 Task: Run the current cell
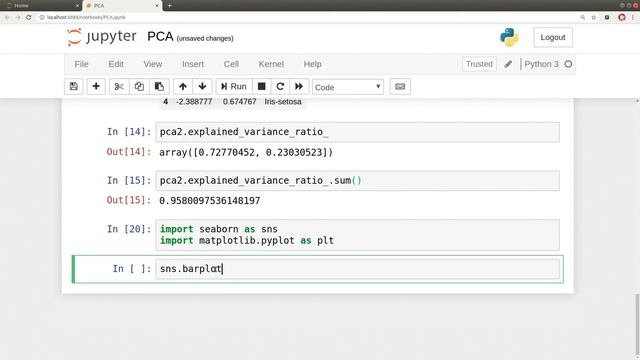click(x=234, y=87)
